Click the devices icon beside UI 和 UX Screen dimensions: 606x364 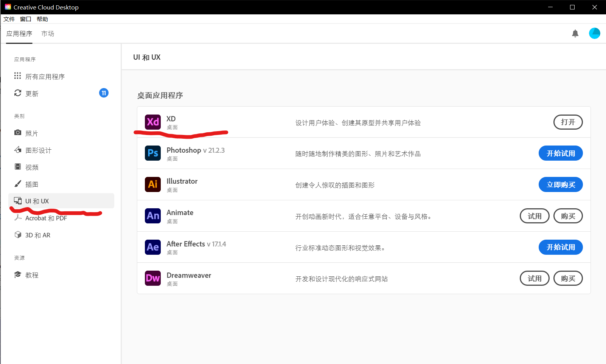[17, 201]
